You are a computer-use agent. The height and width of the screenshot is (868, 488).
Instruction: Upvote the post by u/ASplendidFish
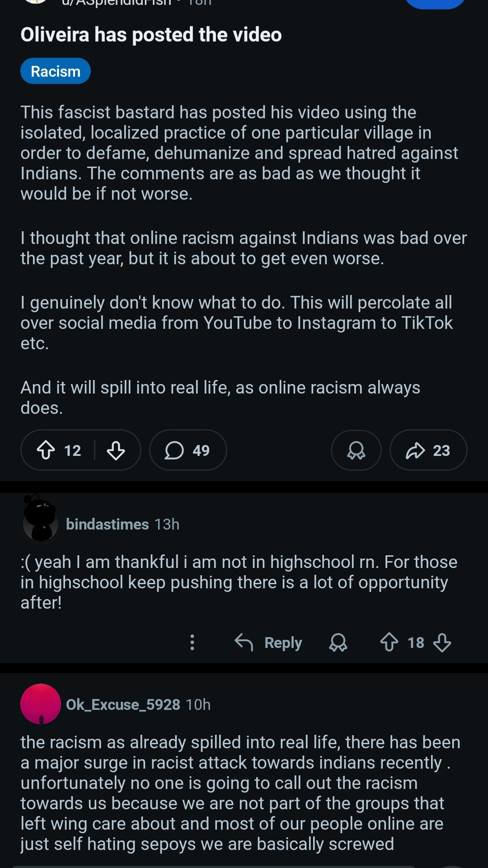[x=46, y=450]
